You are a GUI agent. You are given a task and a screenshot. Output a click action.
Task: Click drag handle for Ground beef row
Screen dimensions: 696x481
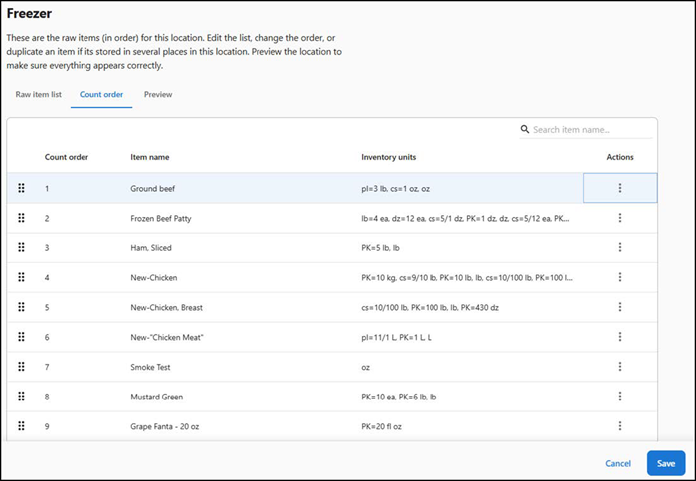click(x=21, y=188)
